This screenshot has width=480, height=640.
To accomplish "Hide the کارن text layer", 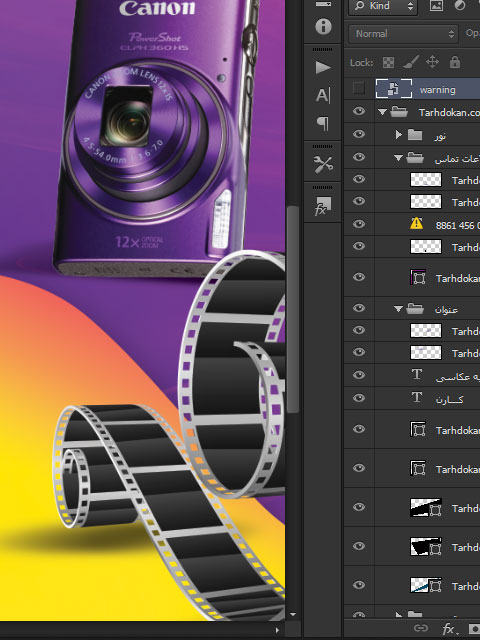I will tap(359, 398).
